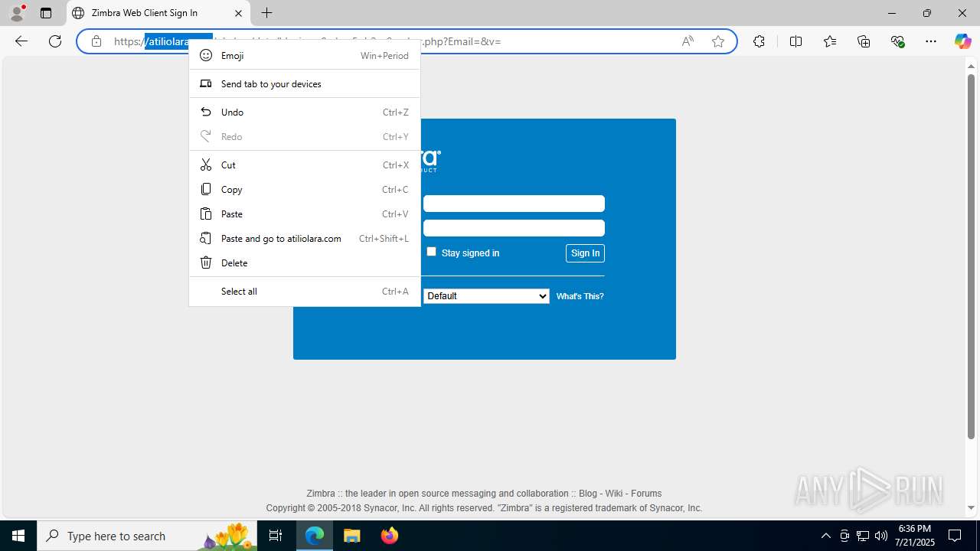Click the page vertical scrollbar thumb
This screenshot has height=551, width=980.
pyautogui.click(x=971, y=256)
